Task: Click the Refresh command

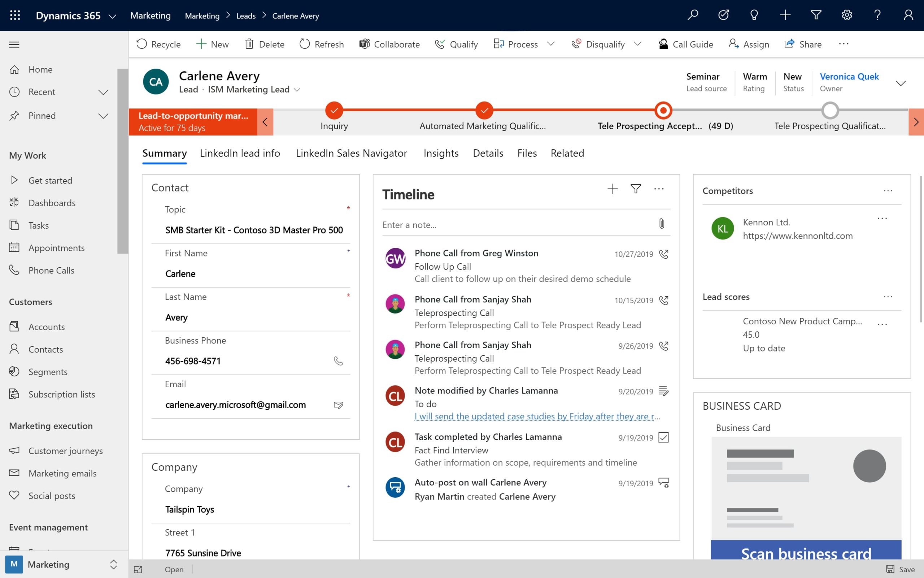Action: pos(322,44)
